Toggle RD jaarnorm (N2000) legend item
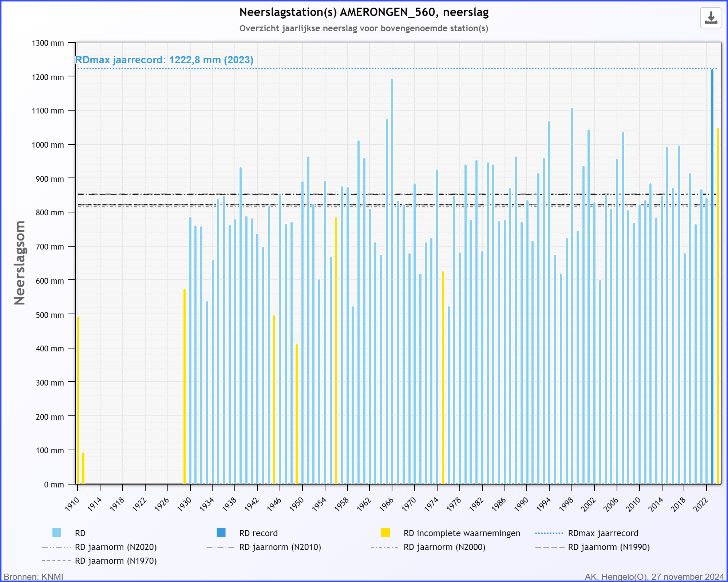 [444, 547]
